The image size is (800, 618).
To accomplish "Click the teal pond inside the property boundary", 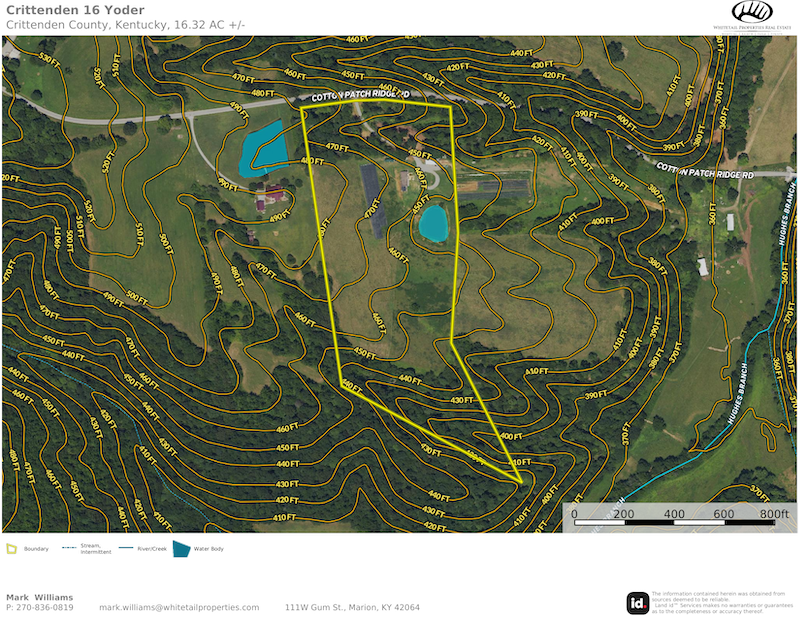I will point(433,224).
